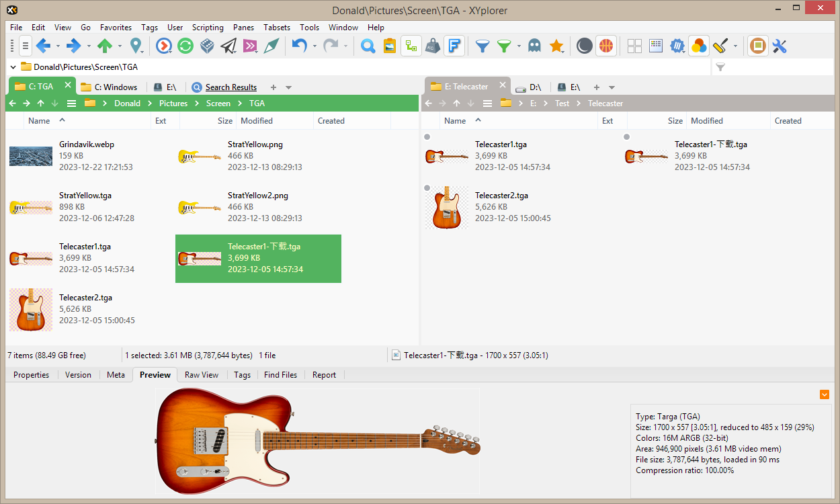This screenshot has width=840, height=504.
Task: Select Telecaster2.tga thumbnail in the left pane
Action: (x=31, y=310)
